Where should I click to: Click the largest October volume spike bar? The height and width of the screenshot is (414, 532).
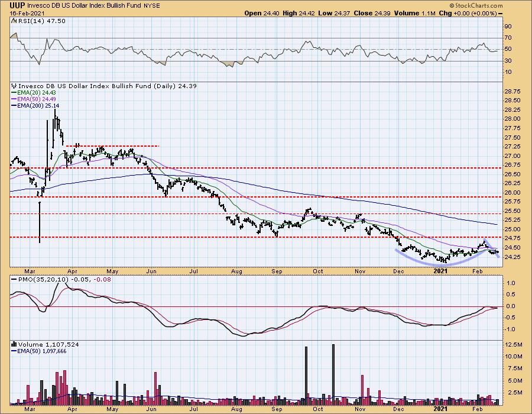pos(333,374)
